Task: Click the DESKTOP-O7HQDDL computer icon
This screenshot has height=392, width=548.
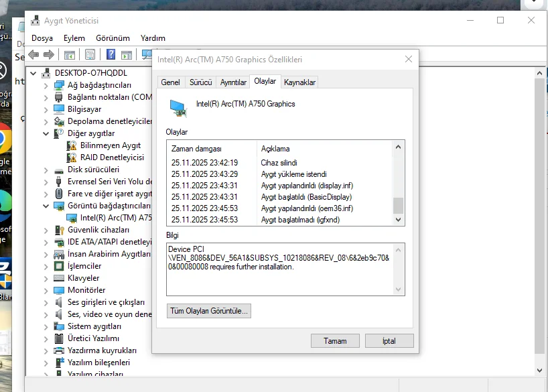Action: 46,73
